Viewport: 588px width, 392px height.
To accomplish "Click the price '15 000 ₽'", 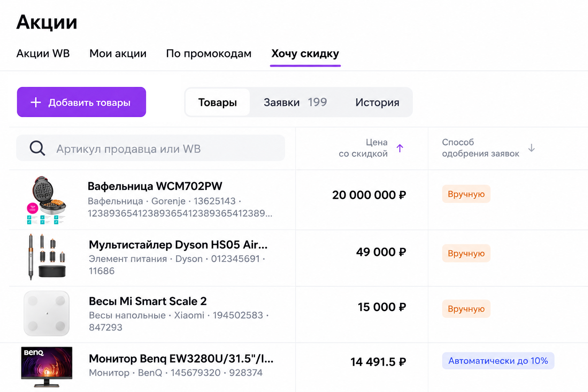I will (x=382, y=307).
